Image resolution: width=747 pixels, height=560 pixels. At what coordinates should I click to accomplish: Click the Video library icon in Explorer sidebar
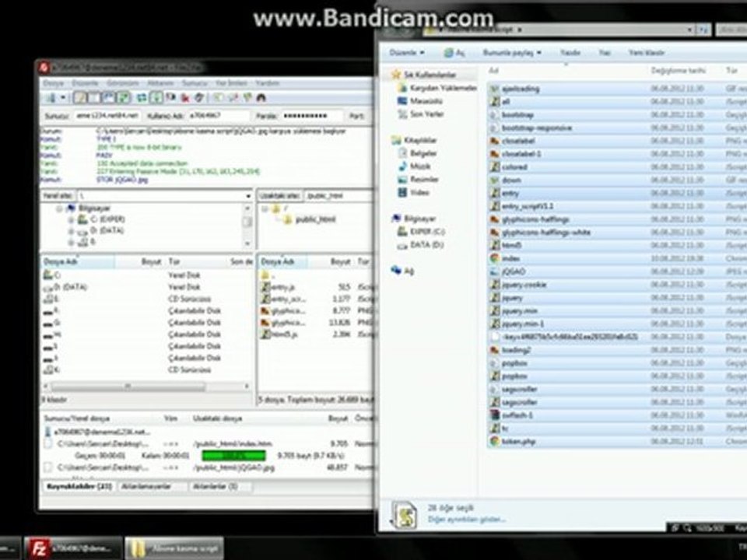402,192
